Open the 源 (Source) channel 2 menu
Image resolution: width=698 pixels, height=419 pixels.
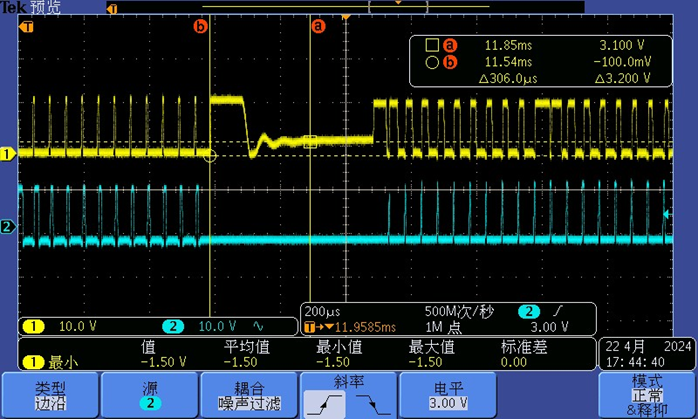click(x=149, y=394)
